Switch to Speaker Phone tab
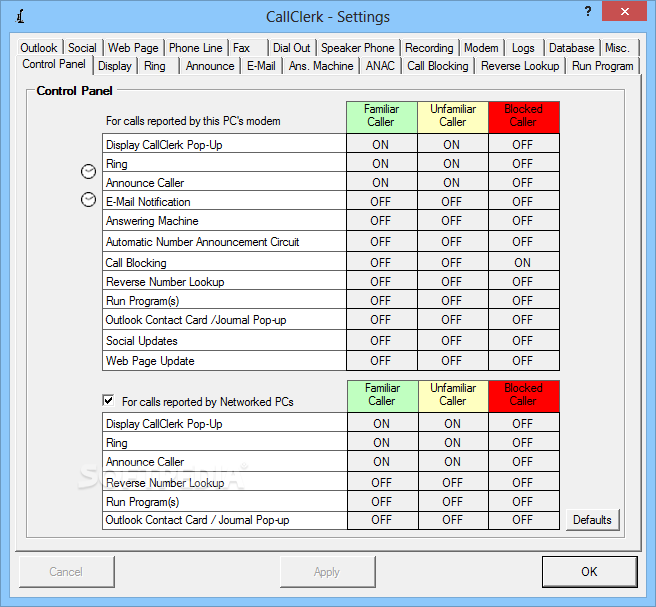 click(358, 48)
